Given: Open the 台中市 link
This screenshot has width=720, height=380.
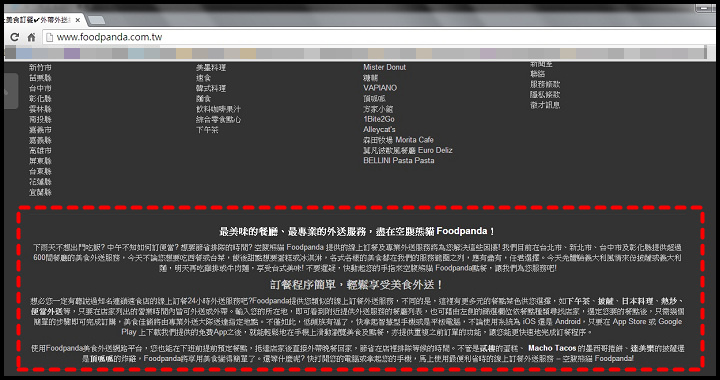Looking at the screenshot, I should coord(40,88).
